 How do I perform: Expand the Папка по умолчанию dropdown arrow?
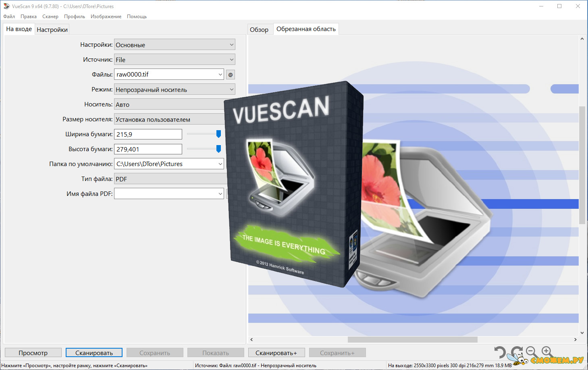pos(220,164)
